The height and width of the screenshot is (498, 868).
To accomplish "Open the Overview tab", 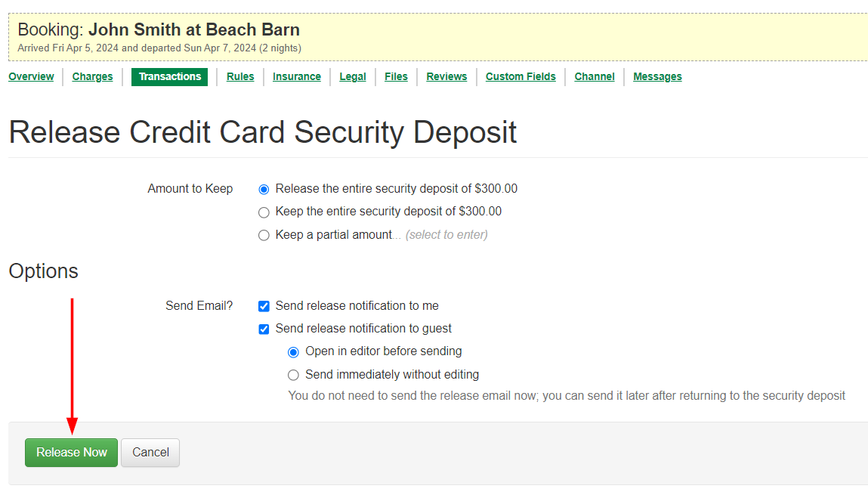I will pyautogui.click(x=31, y=76).
